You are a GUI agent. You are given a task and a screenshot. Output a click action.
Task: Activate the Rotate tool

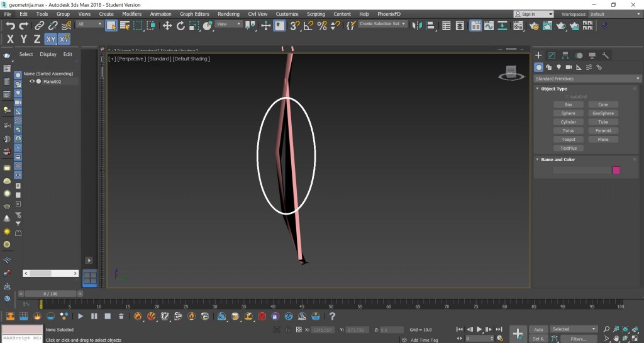pyautogui.click(x=180, y=25)
